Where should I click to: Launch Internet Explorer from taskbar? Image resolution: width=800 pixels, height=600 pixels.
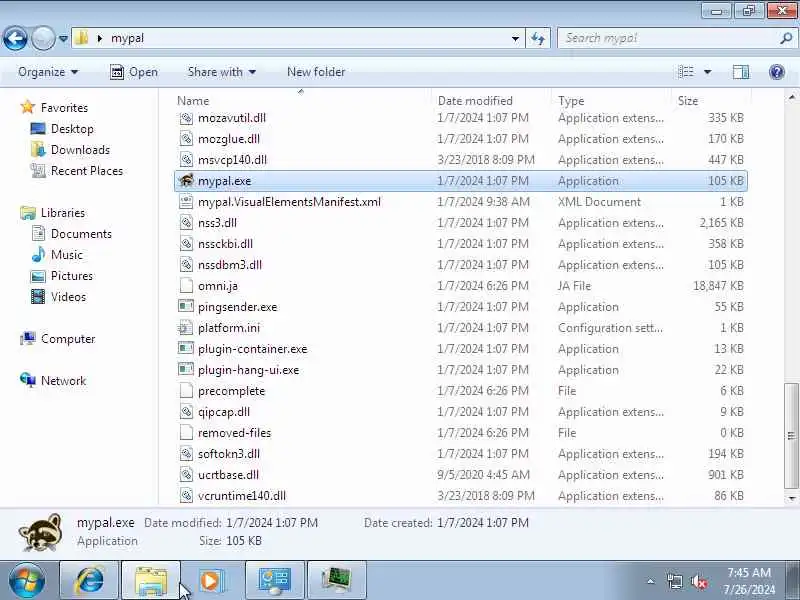pos(90,581)
